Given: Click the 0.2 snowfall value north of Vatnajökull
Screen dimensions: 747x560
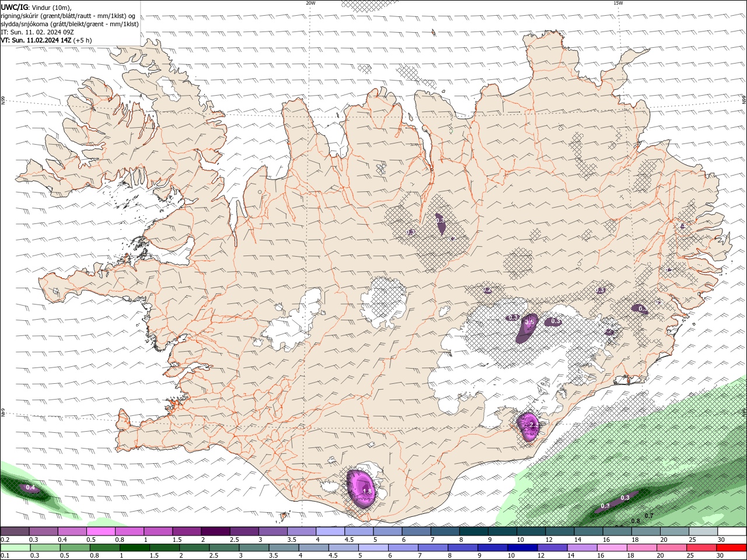Looking at the screenshot, I should pos(487,290).
